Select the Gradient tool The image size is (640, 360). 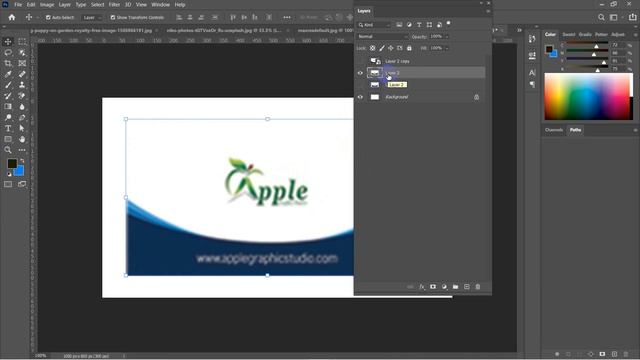(x=8, y=107)
